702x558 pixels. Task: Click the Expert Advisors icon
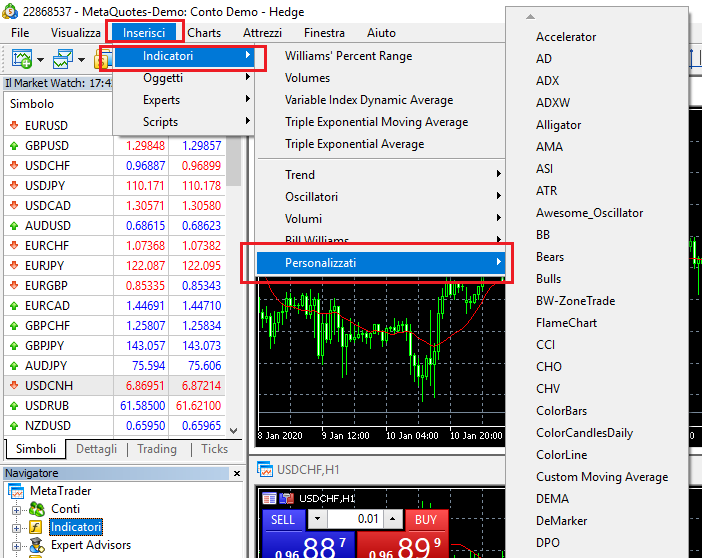(37, 545)
